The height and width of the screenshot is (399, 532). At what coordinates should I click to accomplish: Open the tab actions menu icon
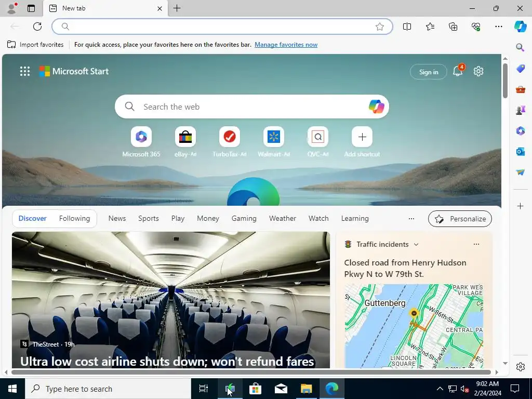(x=31, y=8)
